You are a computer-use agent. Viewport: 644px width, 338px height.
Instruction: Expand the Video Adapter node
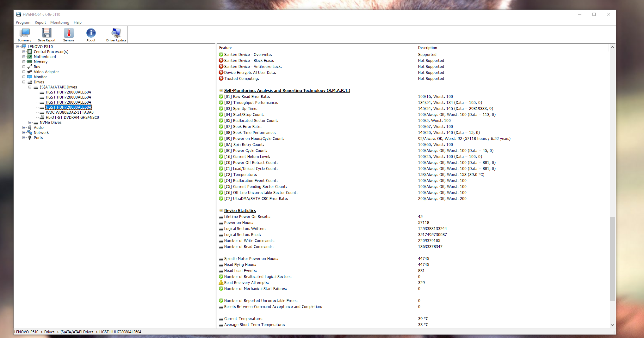click(x=24, y=72)
